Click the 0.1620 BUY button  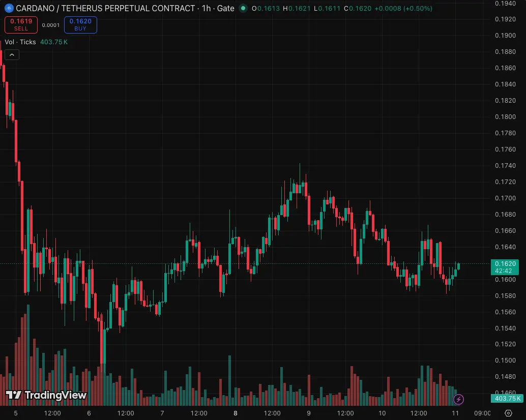[80, 24]
